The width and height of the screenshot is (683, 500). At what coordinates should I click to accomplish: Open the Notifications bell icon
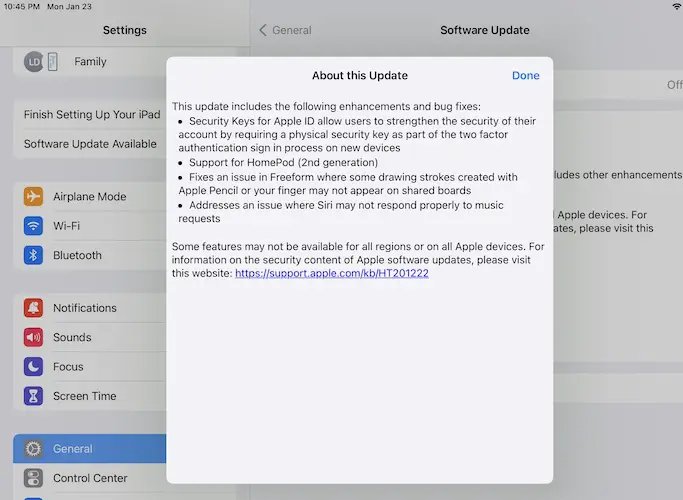coord(34,308)
